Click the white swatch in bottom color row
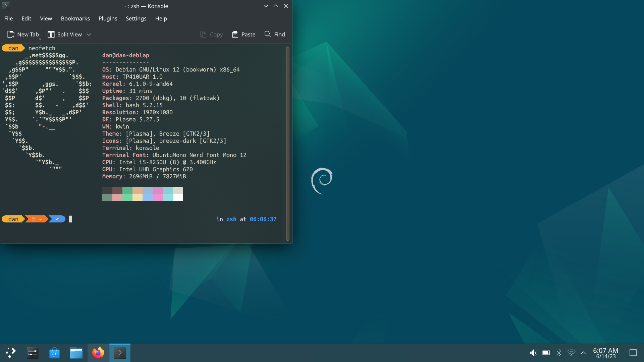Screen dimensions: 644x362 coord(178,197)
